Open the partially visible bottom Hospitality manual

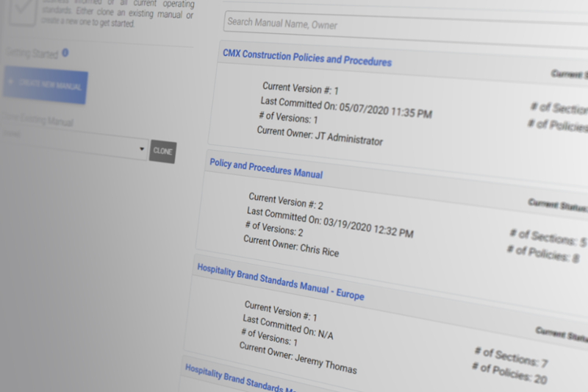coord(239,378)
